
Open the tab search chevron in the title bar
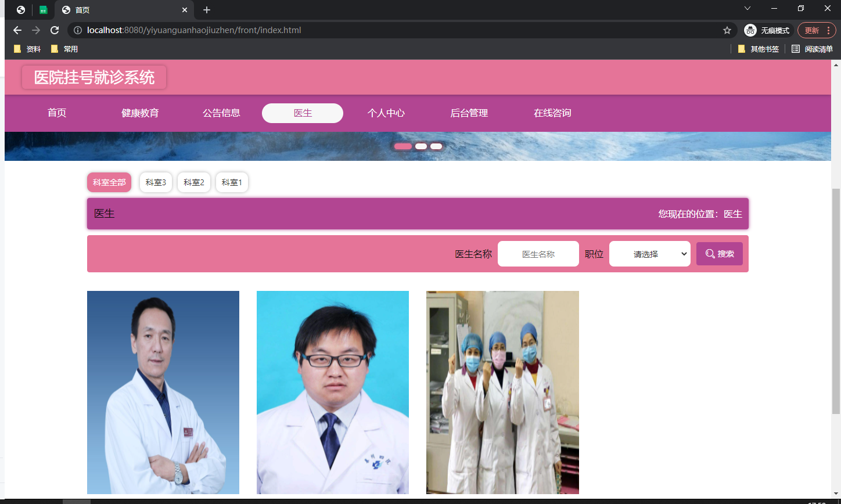[x=747, y=8]
